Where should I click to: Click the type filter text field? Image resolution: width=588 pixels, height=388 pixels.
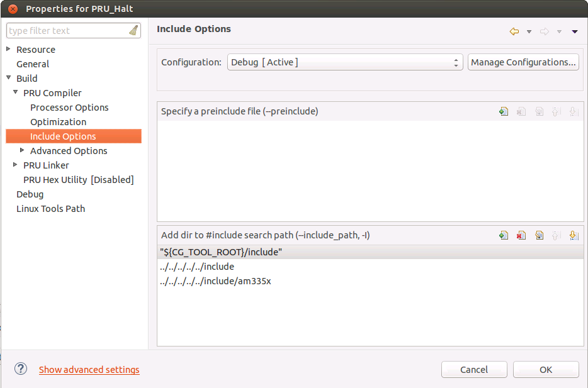coord(69,30)
